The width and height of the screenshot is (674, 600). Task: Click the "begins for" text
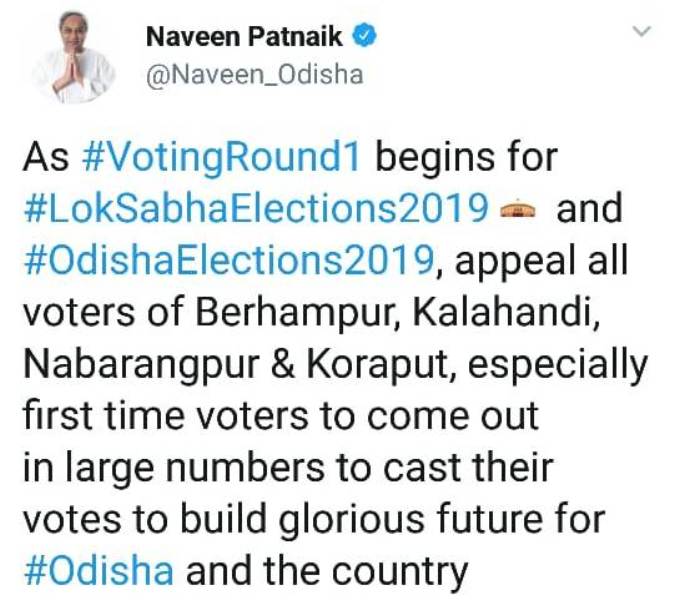(465, 157)
